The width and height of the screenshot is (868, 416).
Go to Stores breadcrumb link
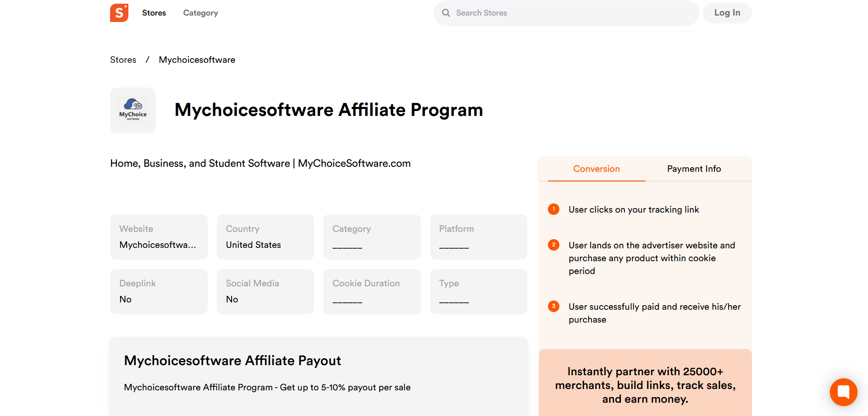[x=123, y=60]
